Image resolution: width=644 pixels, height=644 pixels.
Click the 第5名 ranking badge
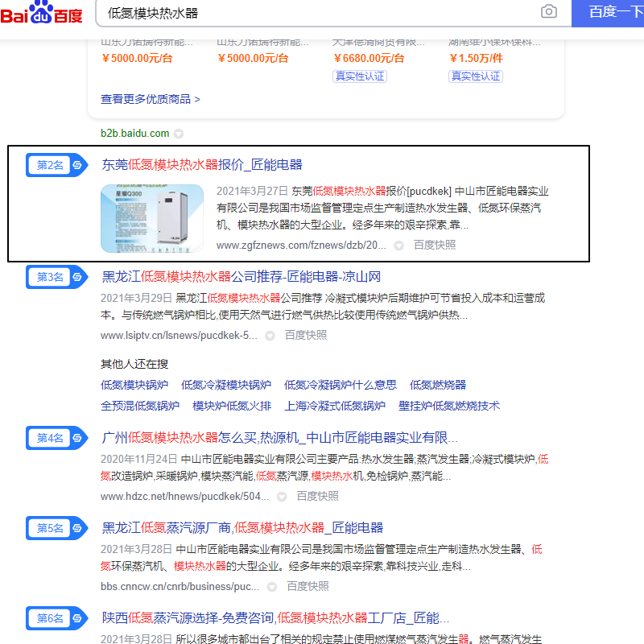tap(56, 528)
